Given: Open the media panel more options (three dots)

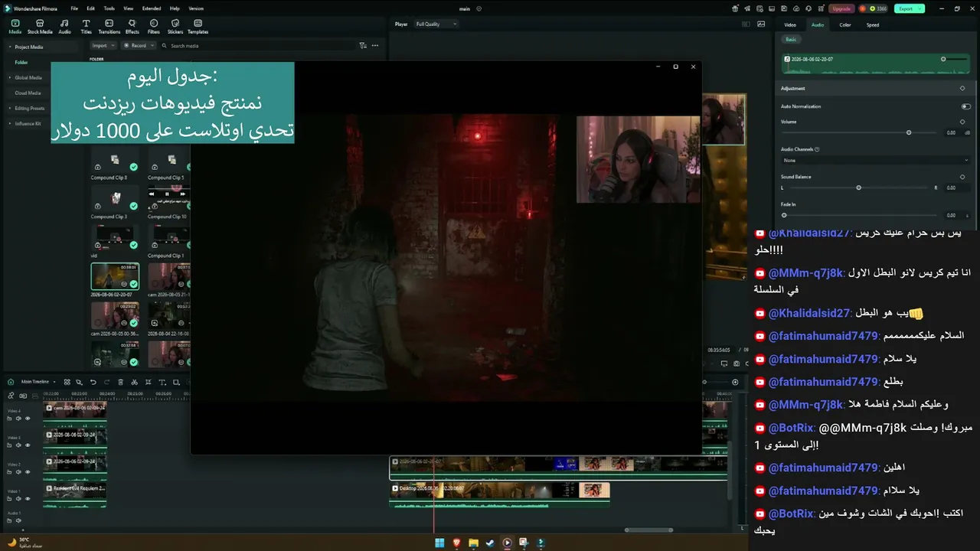Looking at the screenshot, I should [375, 46].
